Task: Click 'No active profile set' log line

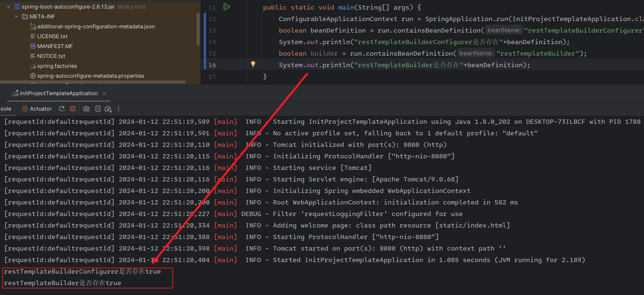Action: point(271,133)
